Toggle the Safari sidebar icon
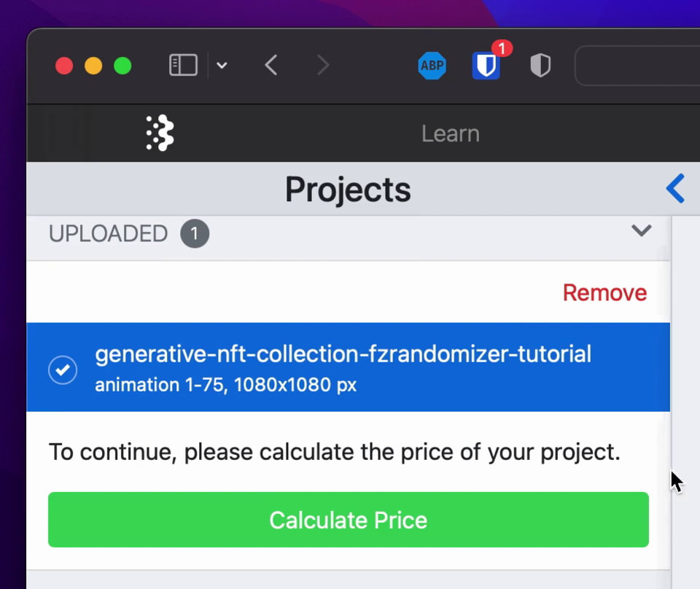The image size is (700, 589). click(x=182, y=66)
